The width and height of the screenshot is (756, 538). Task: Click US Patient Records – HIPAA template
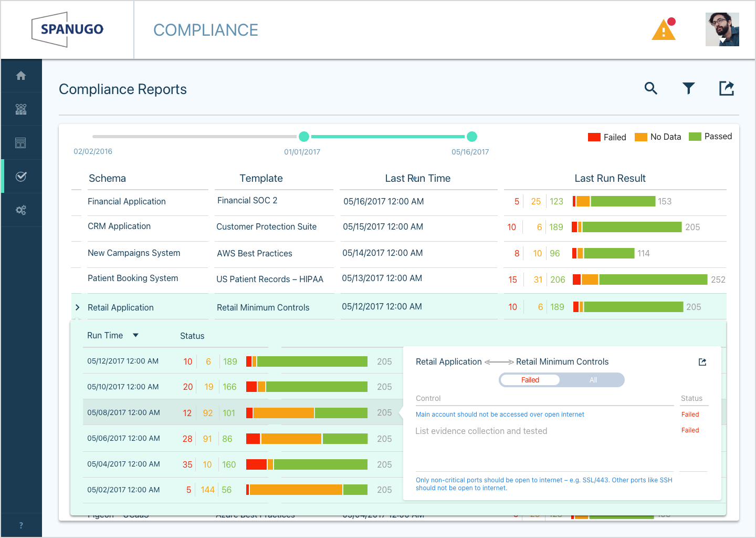[270, 279]
